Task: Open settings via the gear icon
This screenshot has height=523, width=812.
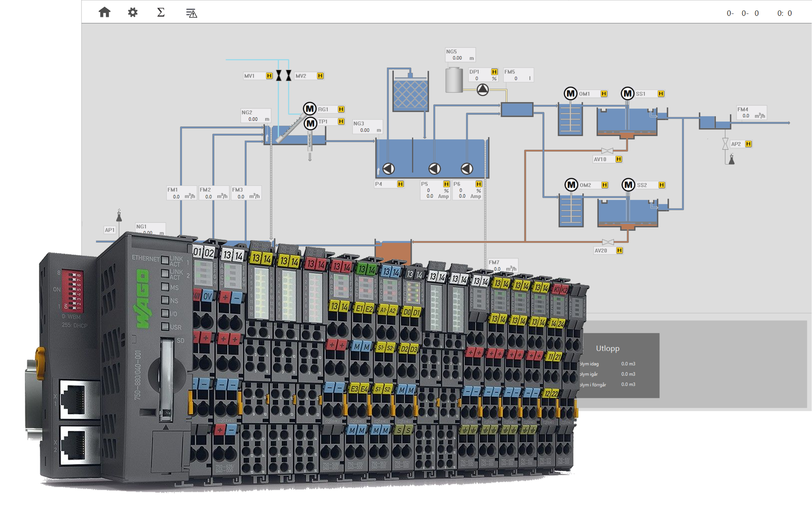Action: click(x=132, y=13)
